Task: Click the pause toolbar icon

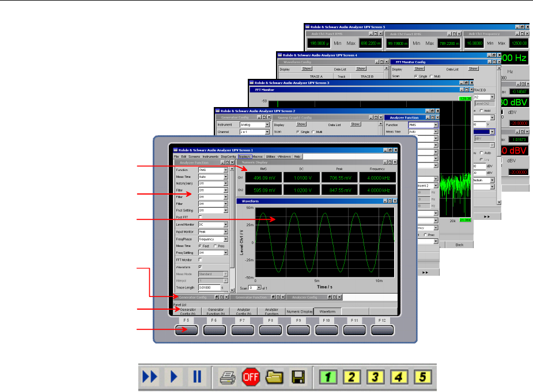Action: coord(197,376)
